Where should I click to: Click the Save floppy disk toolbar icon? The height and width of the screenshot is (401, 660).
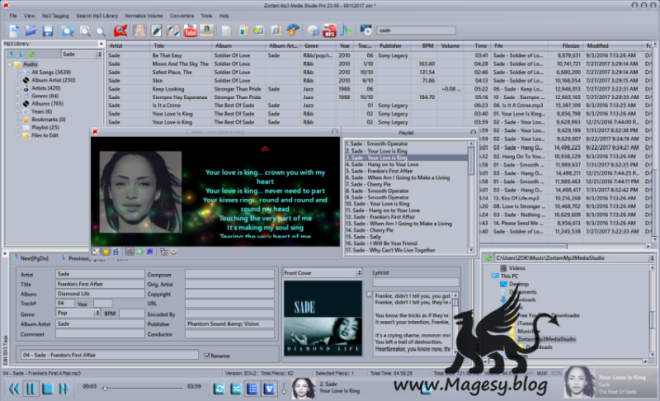click(x=48, y=31)
